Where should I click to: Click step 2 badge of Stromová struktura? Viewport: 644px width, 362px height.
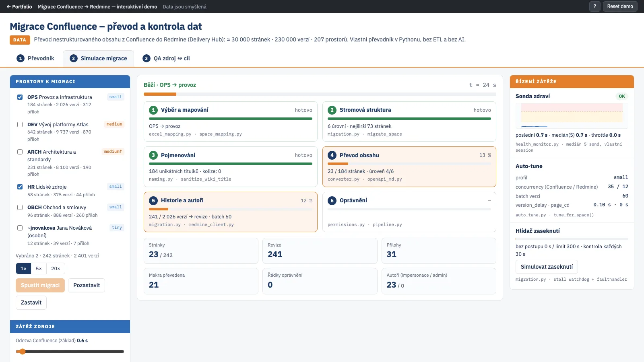tap(332, 110)
